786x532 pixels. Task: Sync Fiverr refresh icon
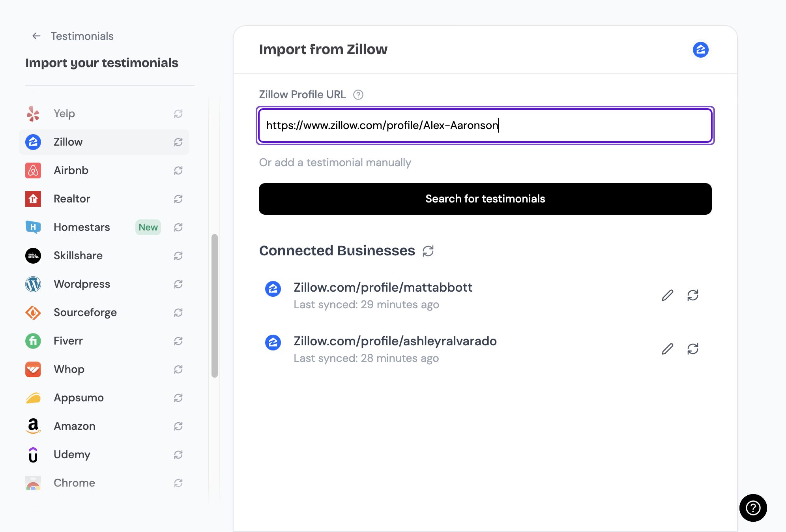(x=178, y=341)
